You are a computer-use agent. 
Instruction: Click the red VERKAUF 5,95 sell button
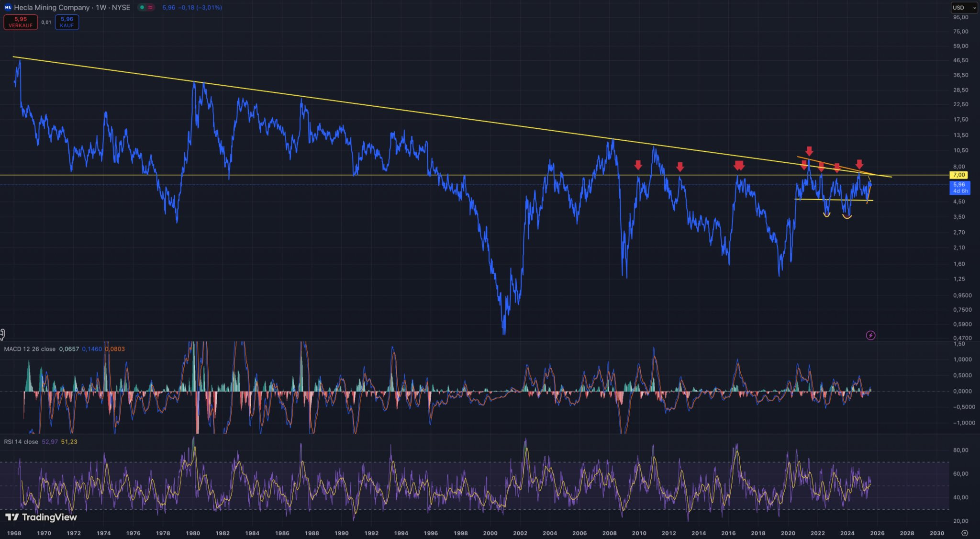coord(21,22)
